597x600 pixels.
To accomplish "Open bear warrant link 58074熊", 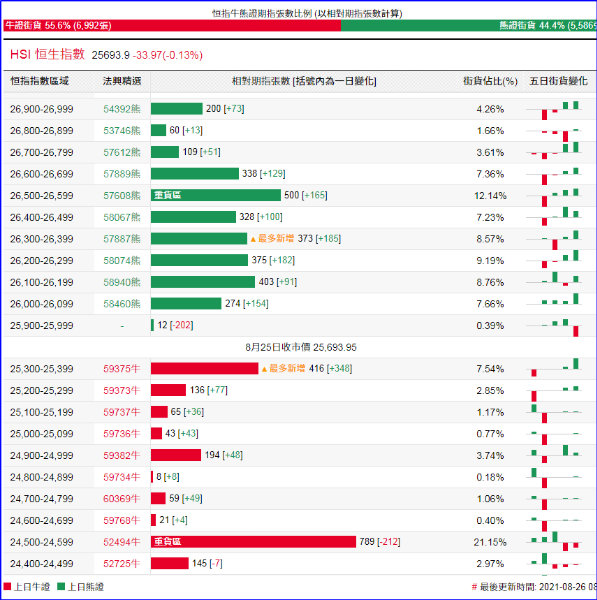I will [x=122, y=261].
